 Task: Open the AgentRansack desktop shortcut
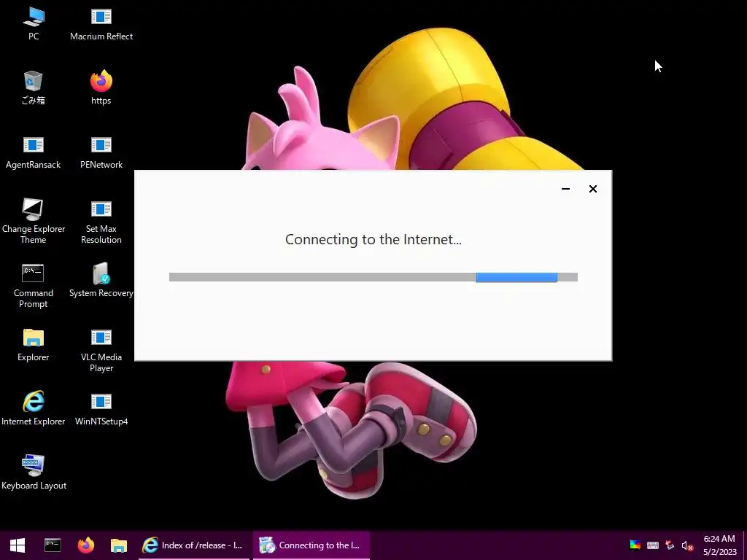coord(34,152)
